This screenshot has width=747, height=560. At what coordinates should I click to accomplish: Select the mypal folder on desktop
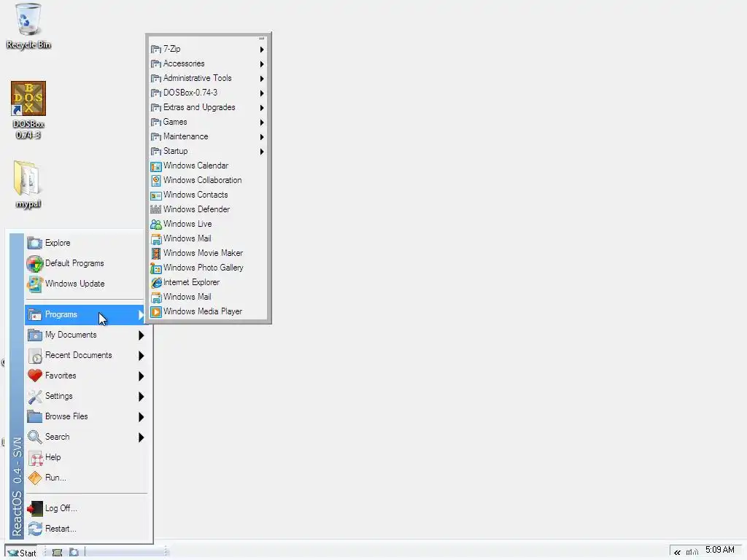pos(28,184)
